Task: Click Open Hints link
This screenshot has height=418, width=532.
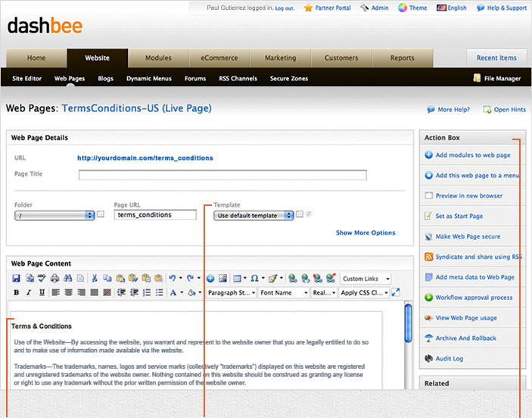Action: pyautogui.click(x=509, y=109)
